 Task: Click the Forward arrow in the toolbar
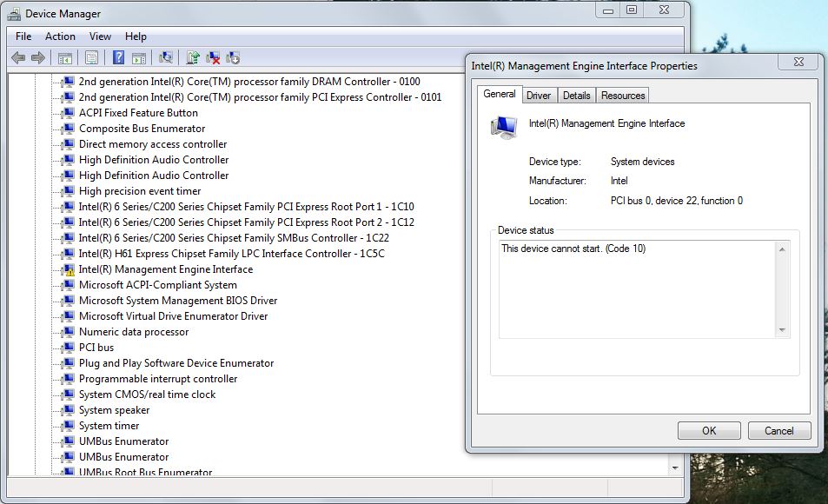tap(38, 58)
